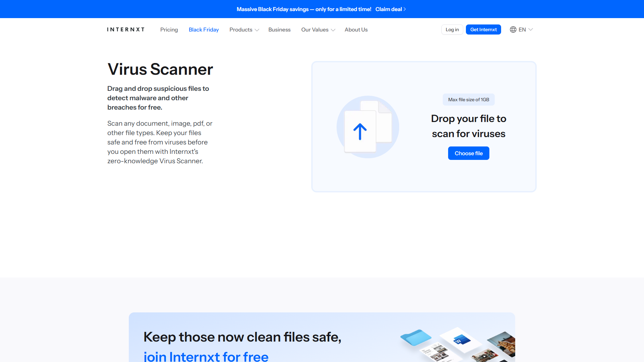Screen dimensions: 644x362
Task: Open the Pricing page
Action: pos(169,29)
